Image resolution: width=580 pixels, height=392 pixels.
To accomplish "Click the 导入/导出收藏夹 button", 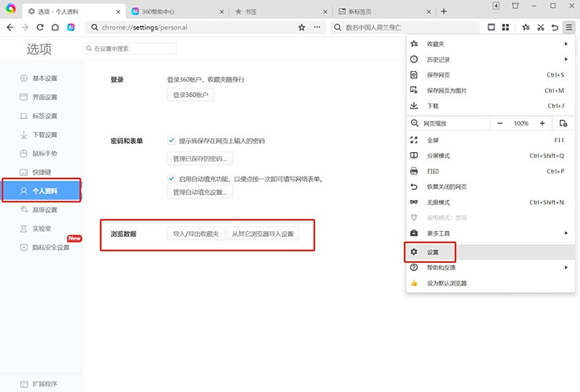I will point(196,235).
